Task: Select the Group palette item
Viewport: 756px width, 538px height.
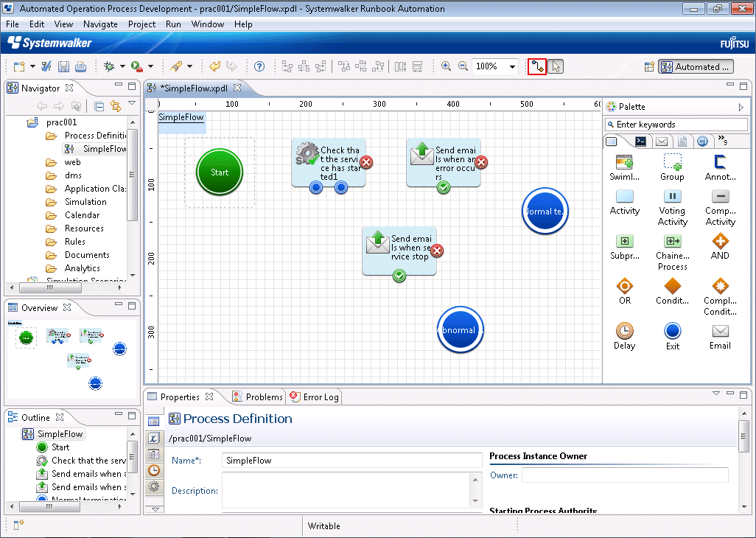Action: tap(672, 168)
